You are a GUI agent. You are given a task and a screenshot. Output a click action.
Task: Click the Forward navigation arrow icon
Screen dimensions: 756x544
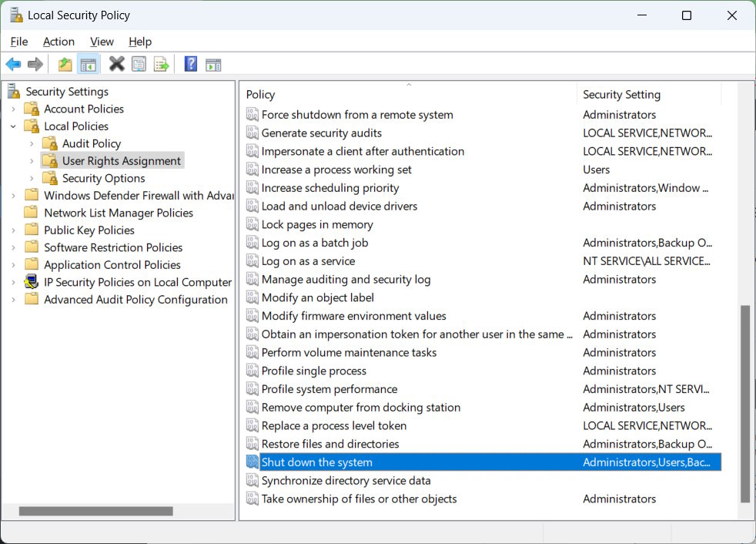pyautogui.click(x=35, y=64)
